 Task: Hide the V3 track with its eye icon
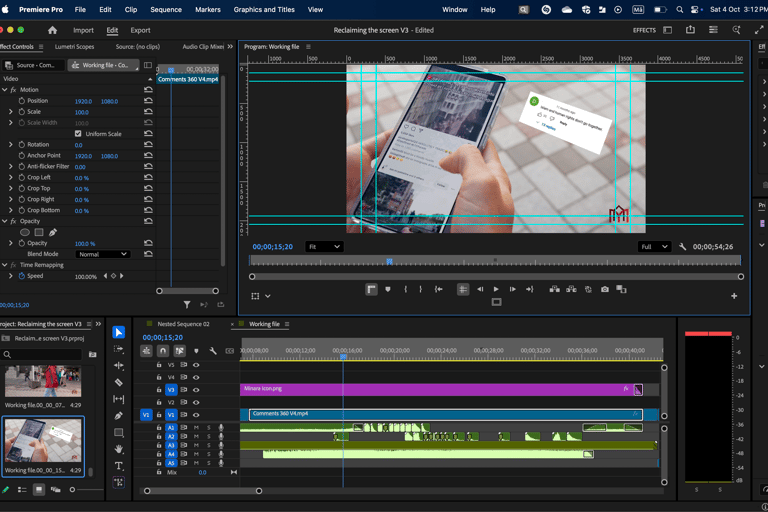pos(196,390)
